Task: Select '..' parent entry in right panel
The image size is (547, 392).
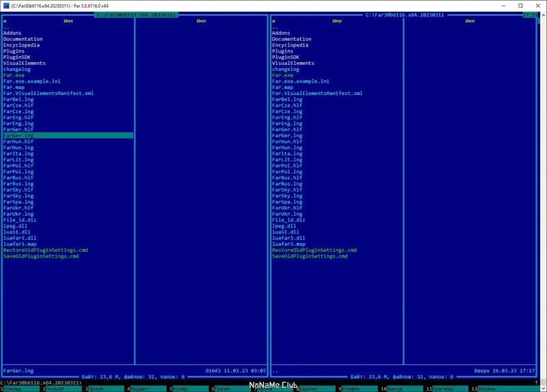Action: pos(275,27)
